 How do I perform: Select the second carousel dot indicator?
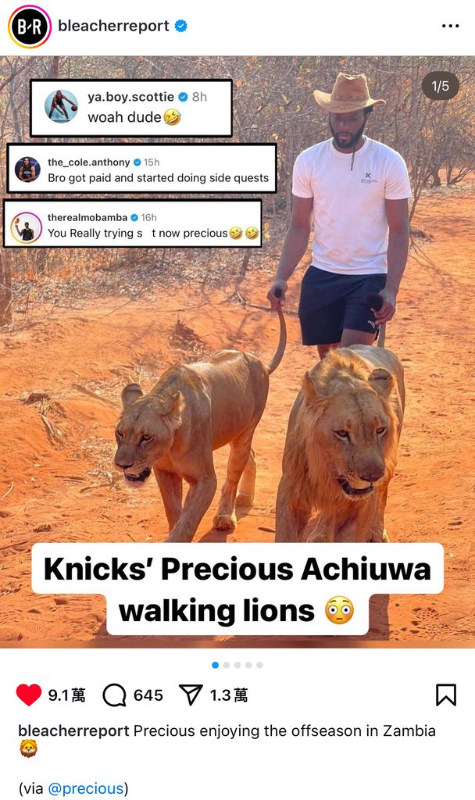[x=227, y=665]
